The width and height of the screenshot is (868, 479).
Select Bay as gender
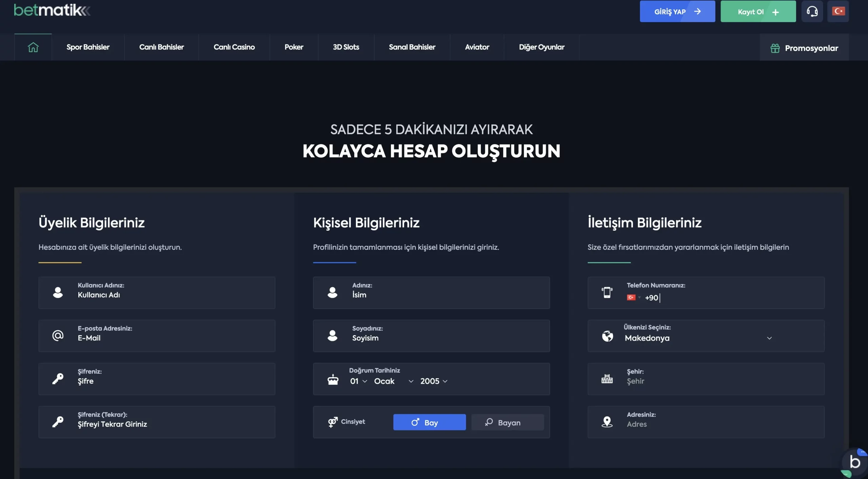tap(429, 422)
